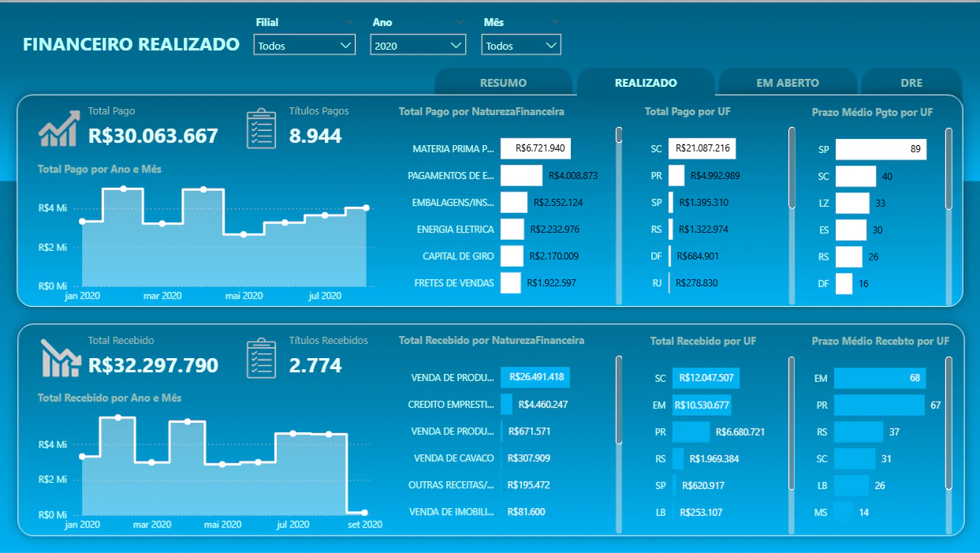The width and height of the screenshot is (980, 553).
Task: Open the Mês dropdown set to Todos
Action: point(521,46)
